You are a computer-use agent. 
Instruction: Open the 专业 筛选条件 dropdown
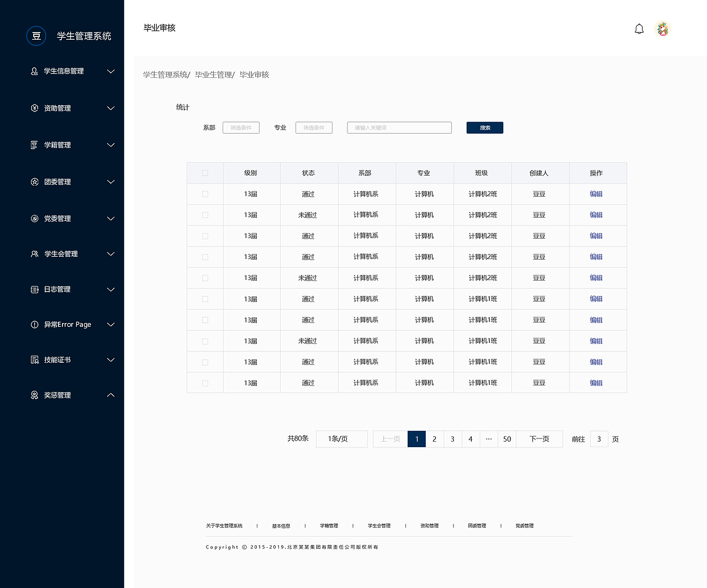pyautogui.click(x=314, y=128)
